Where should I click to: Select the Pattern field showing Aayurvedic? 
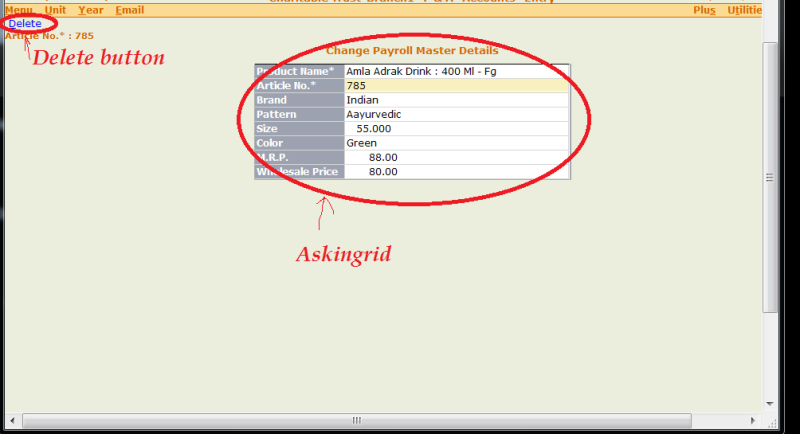pos(457,114)
